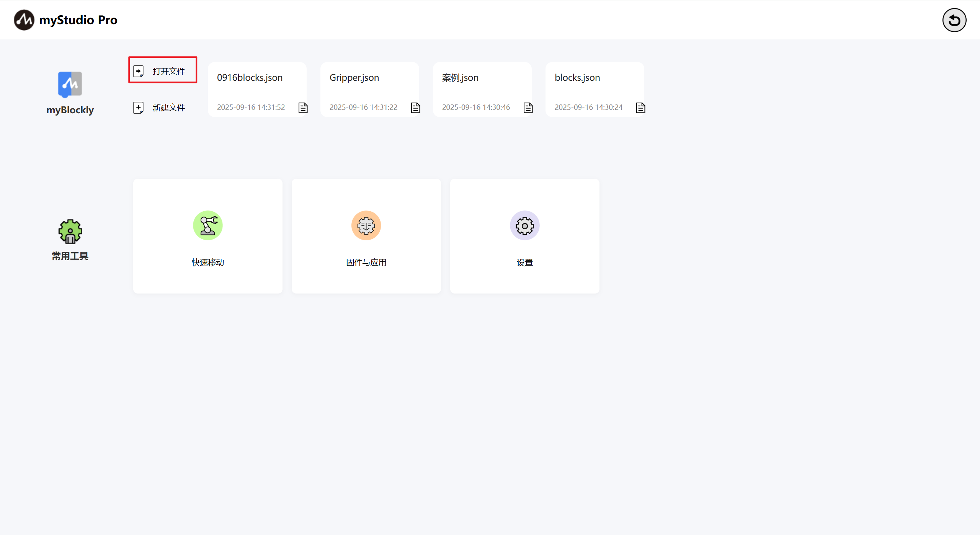Open recent file Gripper.json
This screenshot has width=980, height=535.
click(x=354, y=78)
